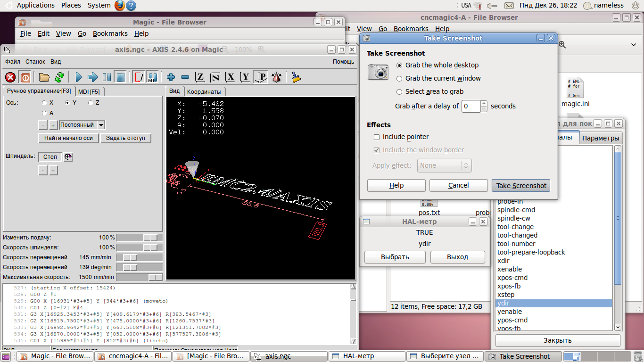This screenshot has width=644, height=362.
Task: Toggle block delete (skip lines with /) icon
Action: [x=139, y=77]
